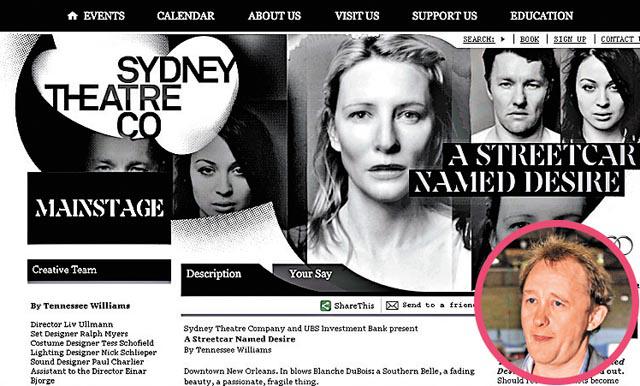This screenshot has width=640, height=386.
Task: Open the Education section
Action: pos(542,16)
